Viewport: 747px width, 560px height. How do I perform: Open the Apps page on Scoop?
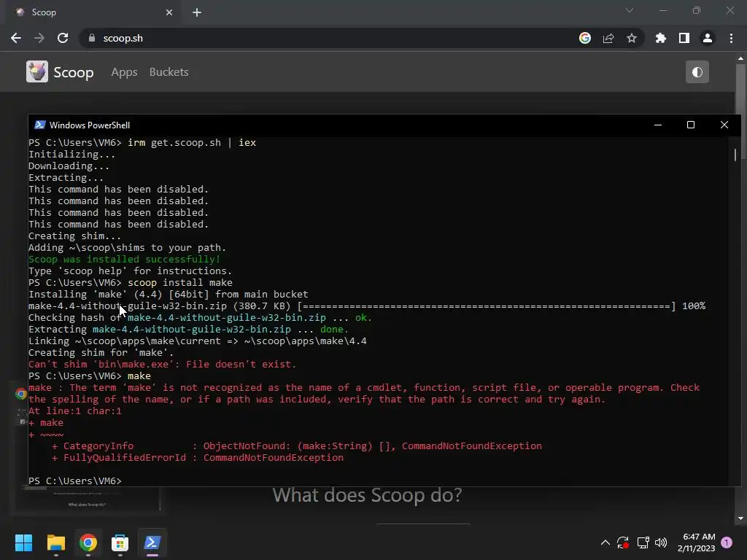point(124,72)
